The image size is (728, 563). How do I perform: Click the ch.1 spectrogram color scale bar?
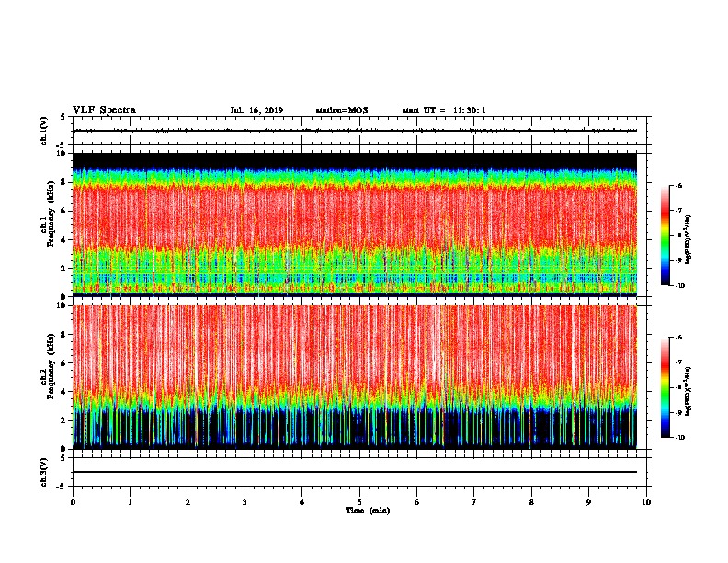pos(665,236)
